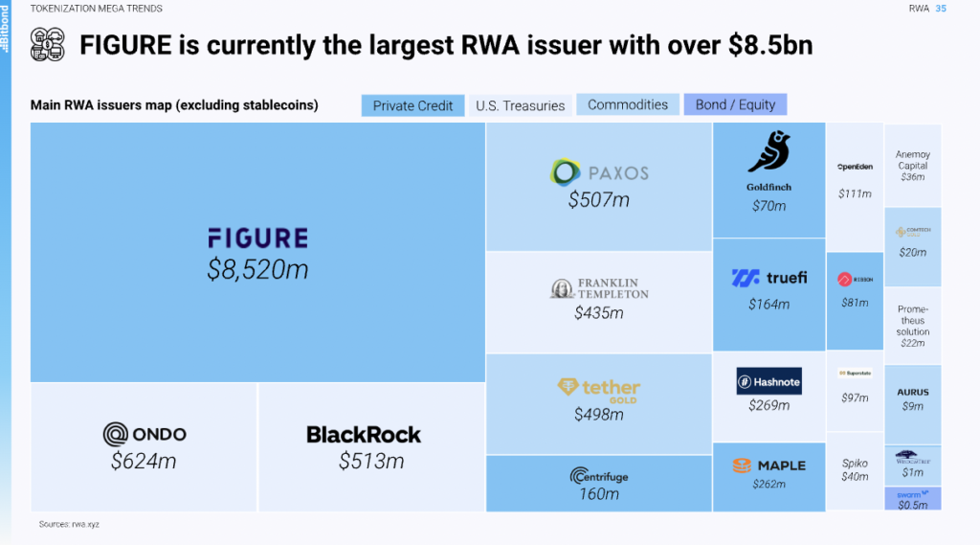Click the $8,520m Figure value
The image size is (980, 545).
click(257, 270)
